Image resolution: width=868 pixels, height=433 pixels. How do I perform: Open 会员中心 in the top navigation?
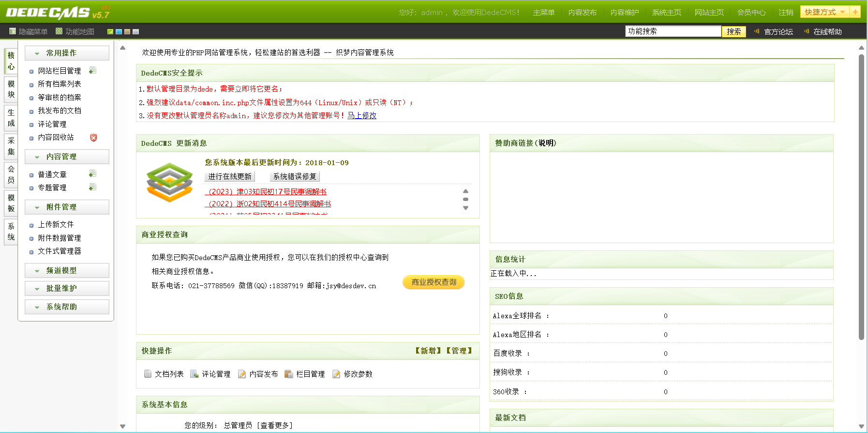(751, 12)
